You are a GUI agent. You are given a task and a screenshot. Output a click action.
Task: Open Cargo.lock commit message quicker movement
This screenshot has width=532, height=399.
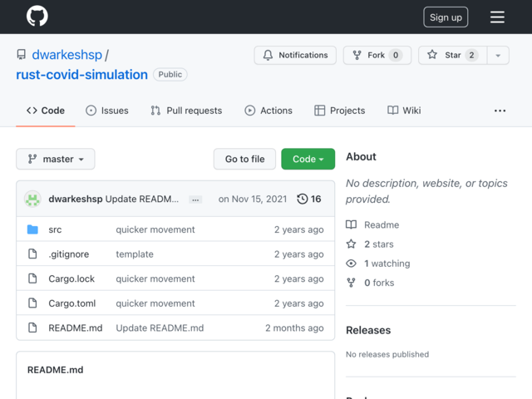pos(155,279)
